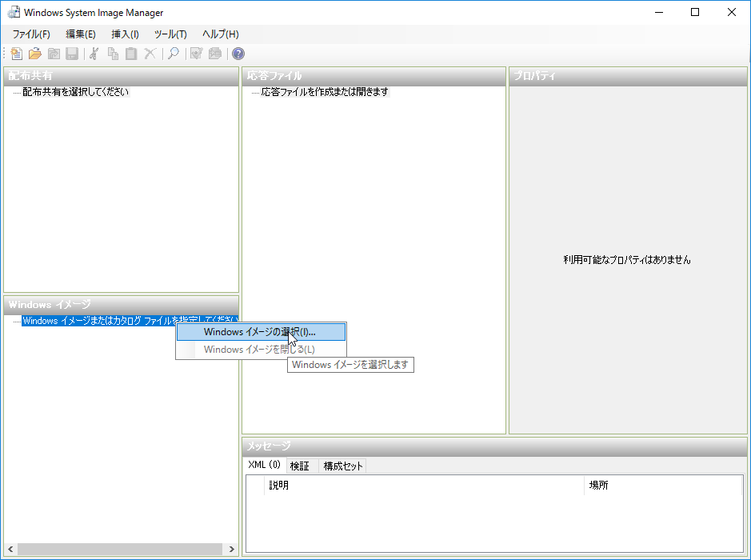This screenshot has height=560, width=751.
Task: Minimize the Windows System Image Manager window
Action: [659, 13]
